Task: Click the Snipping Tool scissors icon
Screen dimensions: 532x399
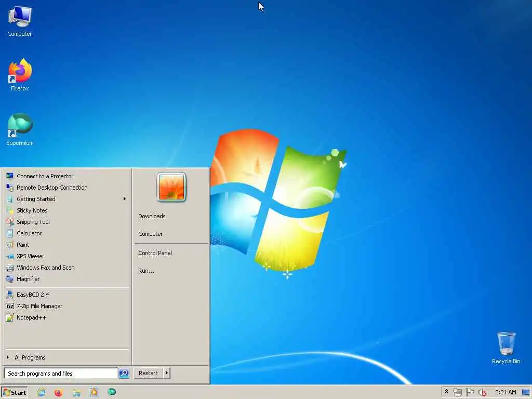Action: coord(9,222)
